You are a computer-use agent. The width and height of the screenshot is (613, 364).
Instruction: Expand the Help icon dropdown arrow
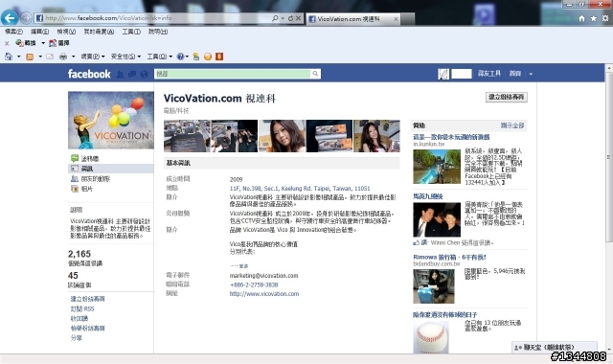pyautogui.click(x=187, y=57)
